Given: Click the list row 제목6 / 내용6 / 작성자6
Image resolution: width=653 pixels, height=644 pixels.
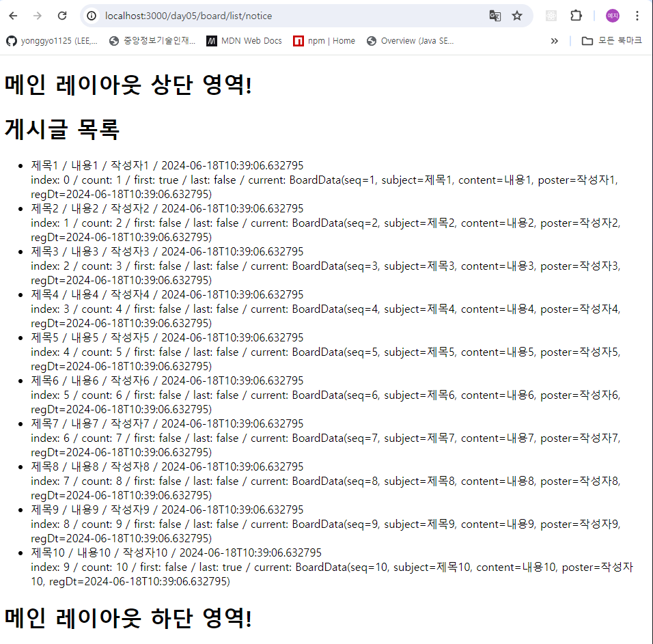Looking at the screenshot, I should point(167,381).
